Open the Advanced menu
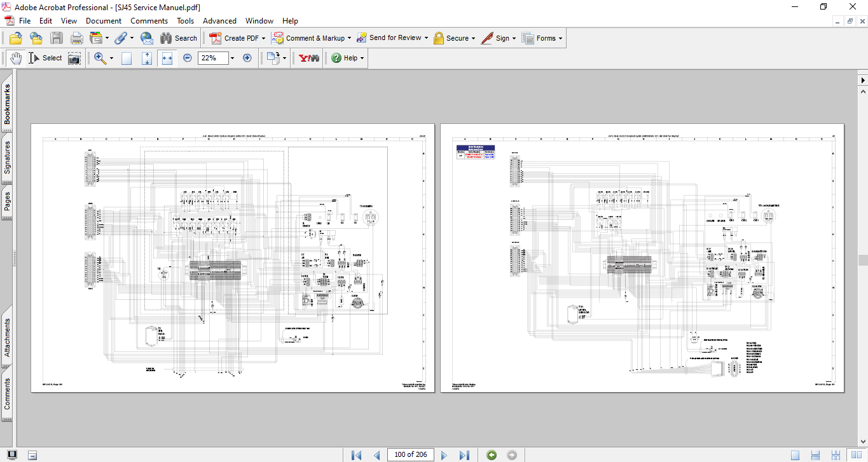868x462 pixels. tap(219, 21)
